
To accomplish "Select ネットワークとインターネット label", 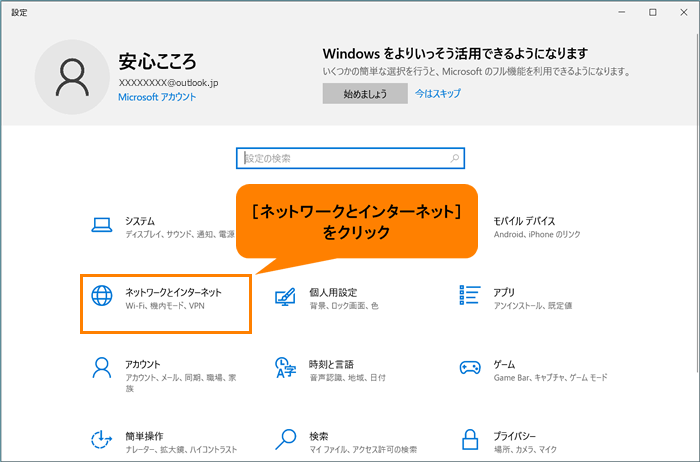I will coord(173,292).
